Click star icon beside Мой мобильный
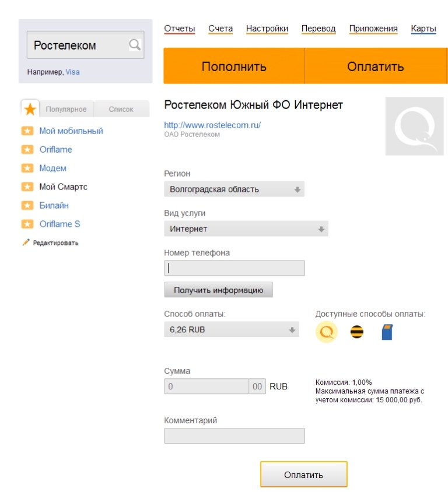The image size is (448, 492). point(27,131)
